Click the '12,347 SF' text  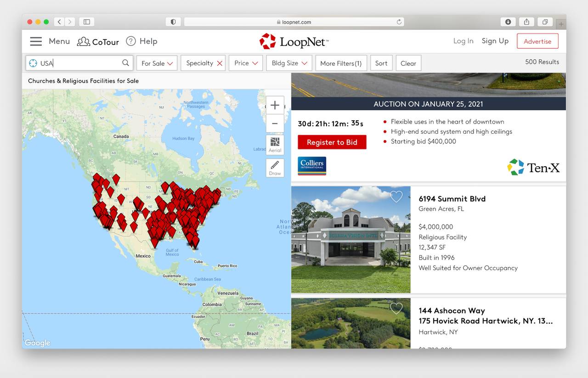[432, 247]
